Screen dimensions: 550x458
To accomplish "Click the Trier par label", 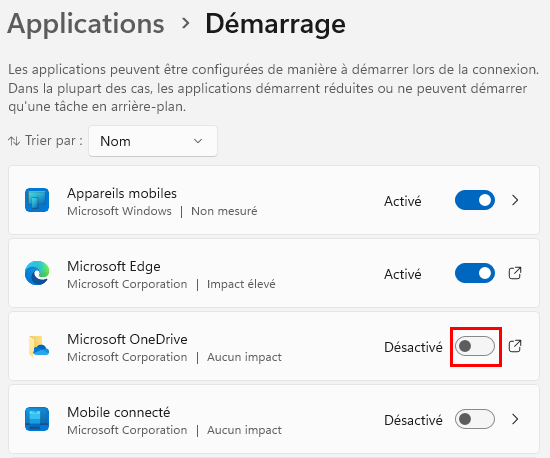I will 54,141.
